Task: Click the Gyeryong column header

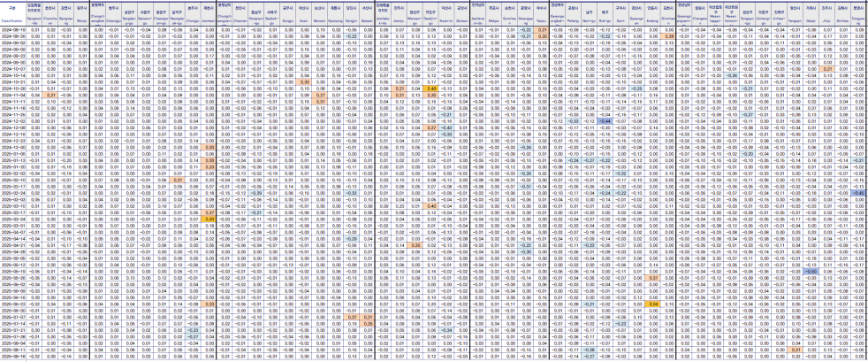Action: pos(336,14)
